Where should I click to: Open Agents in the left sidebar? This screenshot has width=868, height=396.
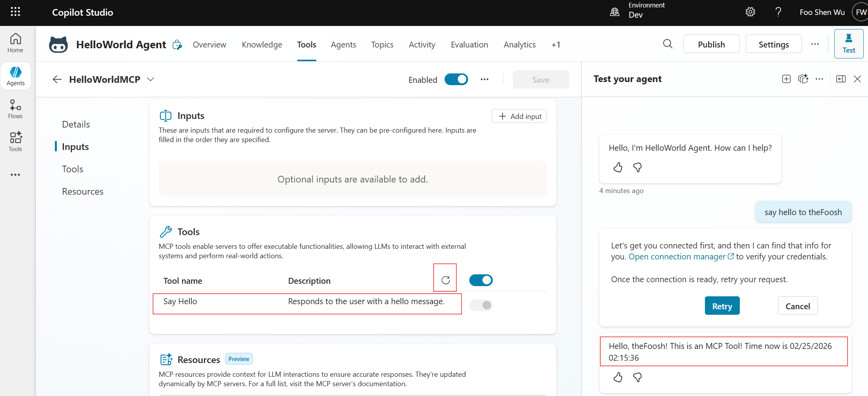click(x=16, y=76)
